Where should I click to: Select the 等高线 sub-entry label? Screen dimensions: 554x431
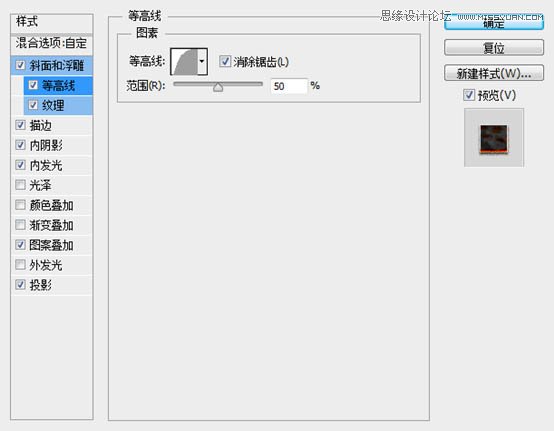pyautogui.click(x=59, y=85)
